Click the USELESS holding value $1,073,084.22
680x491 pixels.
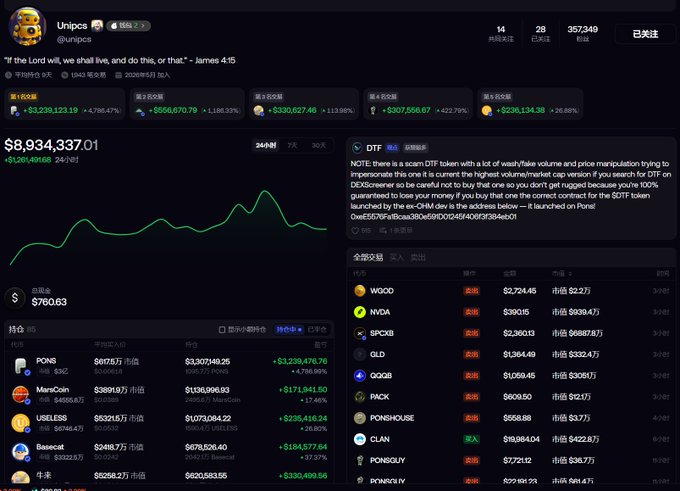208,419
